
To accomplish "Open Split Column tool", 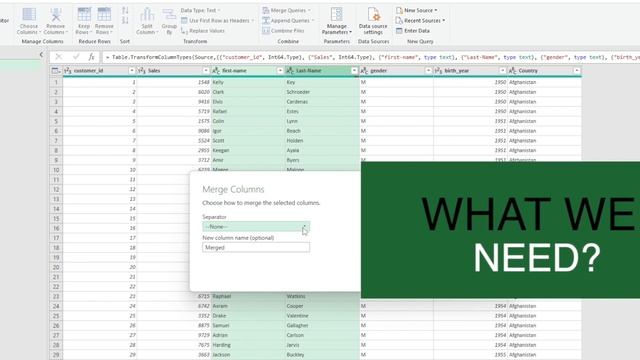I will pos(147,21).
